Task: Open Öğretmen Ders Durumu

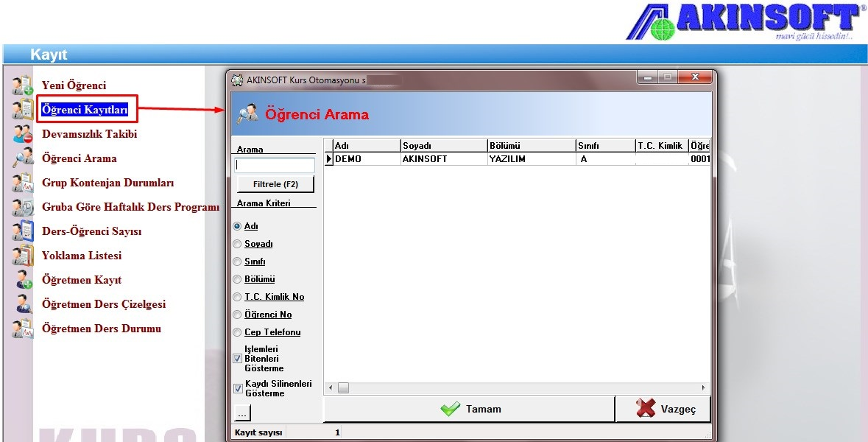Action: [x=102, y=329]
